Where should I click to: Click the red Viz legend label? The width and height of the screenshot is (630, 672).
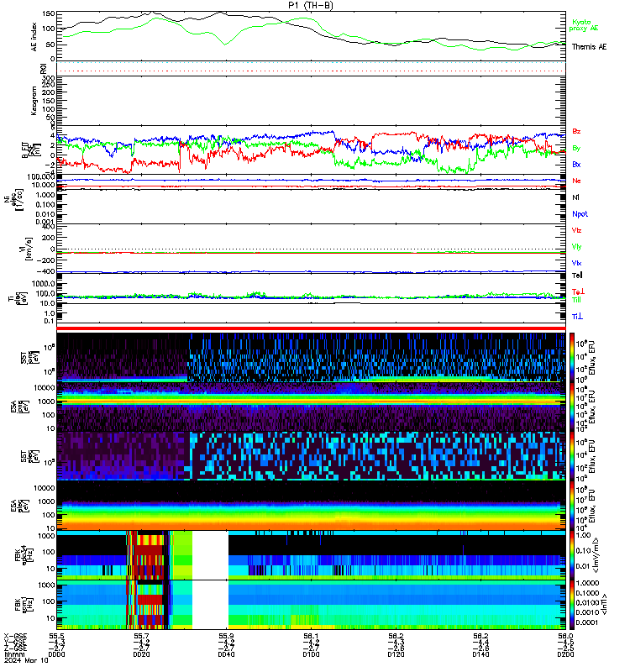576,230
